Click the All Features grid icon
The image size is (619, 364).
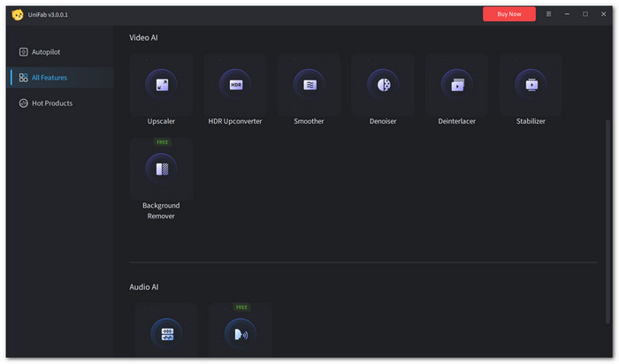point(23,78)
